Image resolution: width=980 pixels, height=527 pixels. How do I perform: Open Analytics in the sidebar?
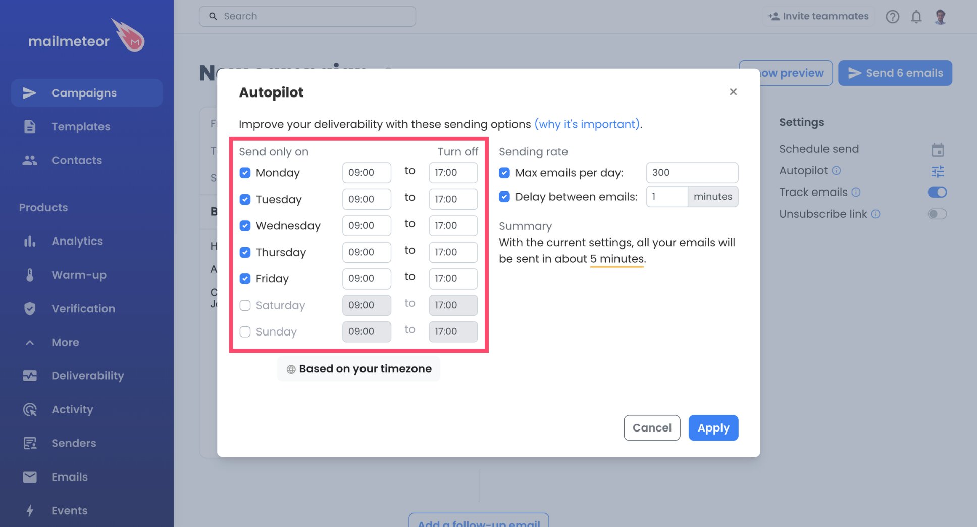click(x=77, y=241)
